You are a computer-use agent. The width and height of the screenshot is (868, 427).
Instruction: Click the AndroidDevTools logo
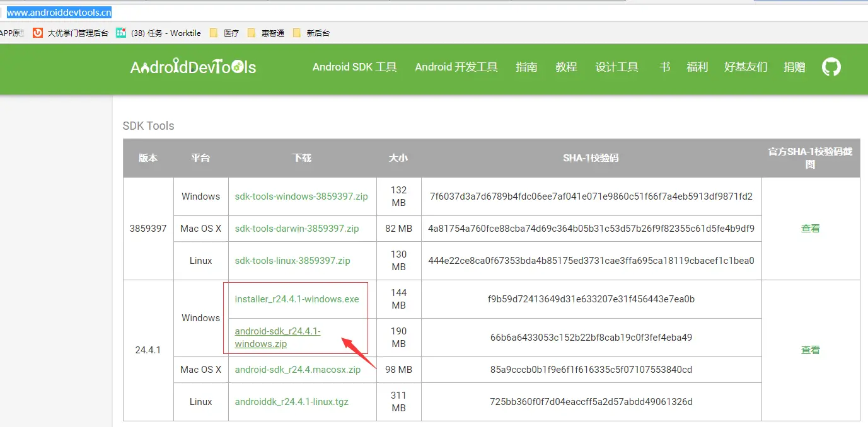tap(193, 67)
